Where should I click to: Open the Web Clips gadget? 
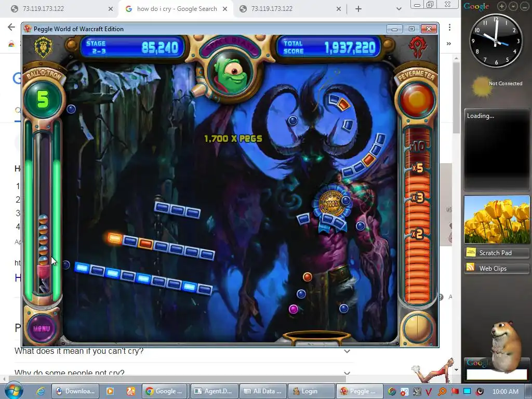[x=497, y=269]
